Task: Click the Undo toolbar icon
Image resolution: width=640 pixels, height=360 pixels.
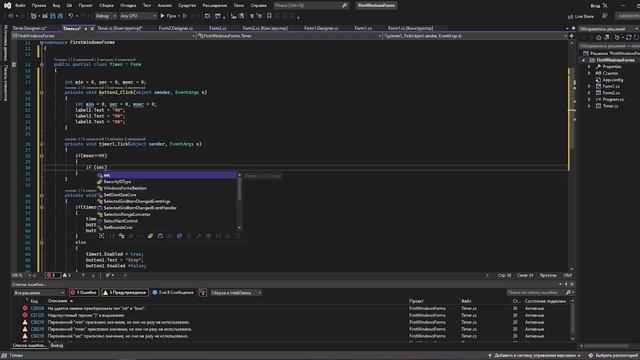Action: pyautogui.click(x=71, y=16)
